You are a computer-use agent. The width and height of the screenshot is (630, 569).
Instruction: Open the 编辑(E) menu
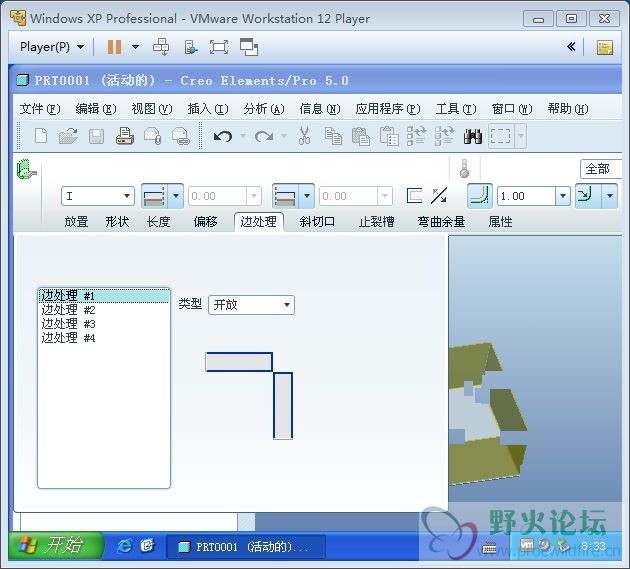(x=96, y=109)
